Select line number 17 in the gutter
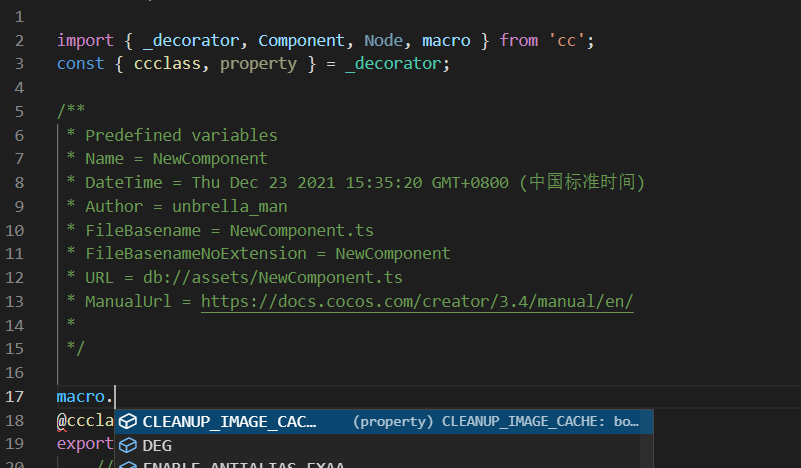The width and height of the screenshot is (801, 468). pos(14,396)
